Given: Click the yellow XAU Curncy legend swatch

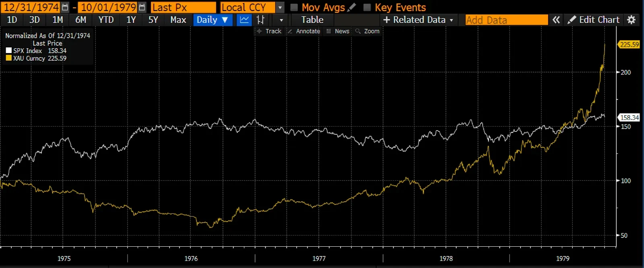Looking at the screenshot, I should [x=9, y=58].
